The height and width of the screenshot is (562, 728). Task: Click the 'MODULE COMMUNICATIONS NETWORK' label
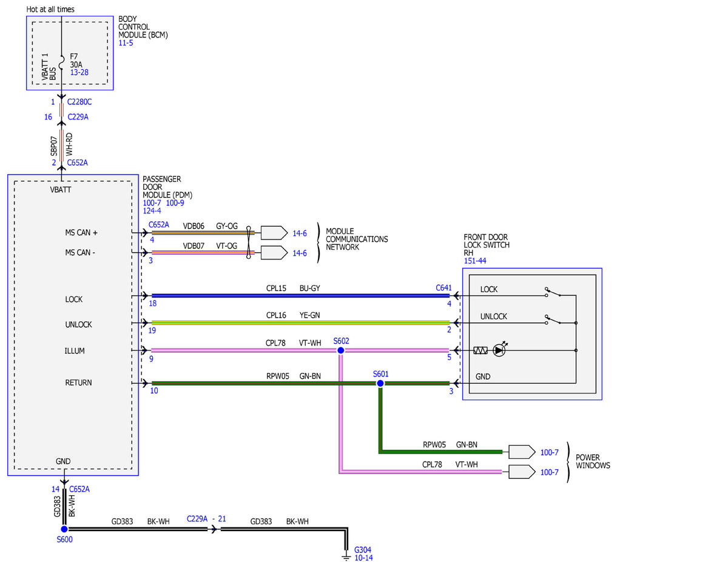(x=357, y=239)
